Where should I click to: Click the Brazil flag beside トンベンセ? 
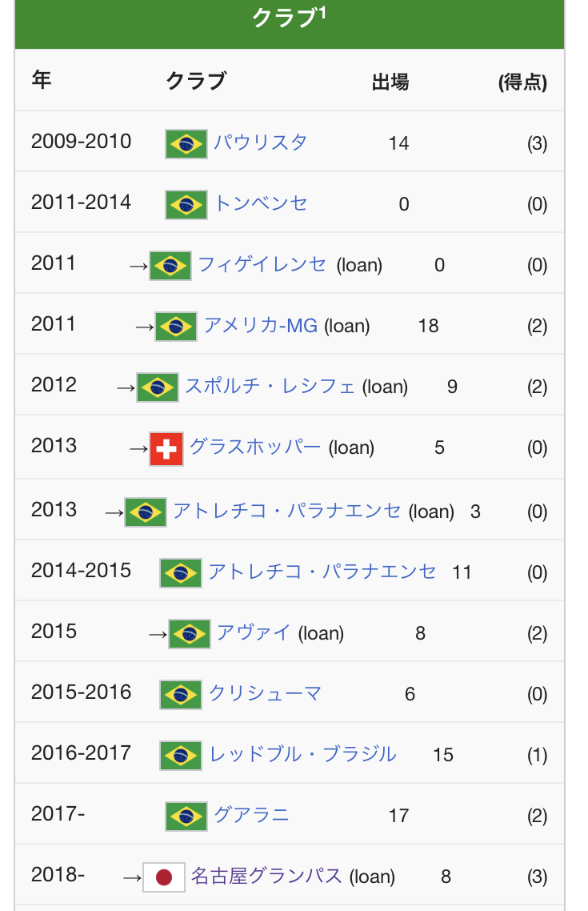186,205
